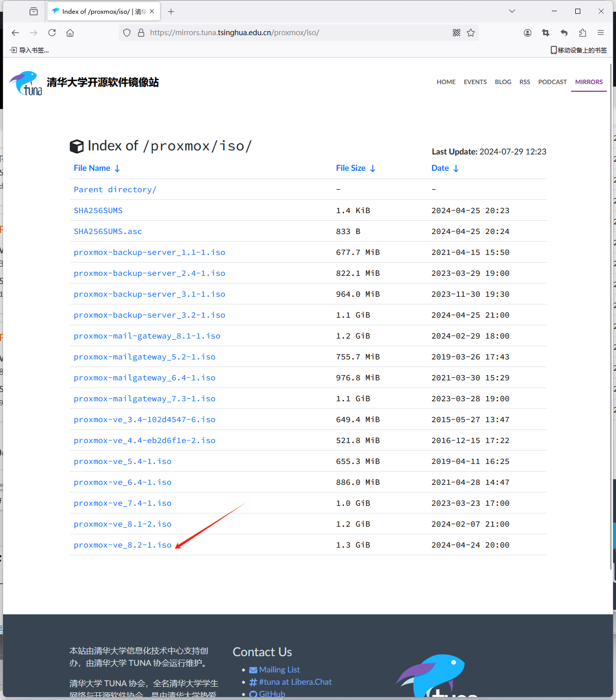Expand the list all tabs chevron
The image size is (616, 700).
coord(512,11)
